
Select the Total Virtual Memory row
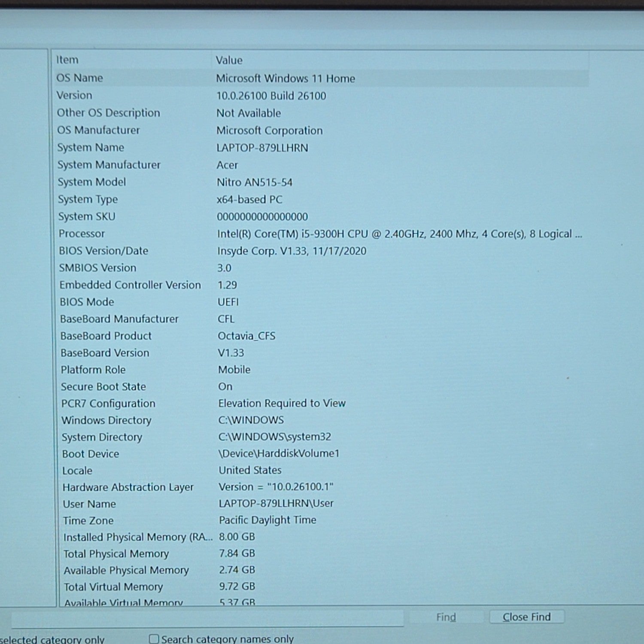(x=322, y=586)
